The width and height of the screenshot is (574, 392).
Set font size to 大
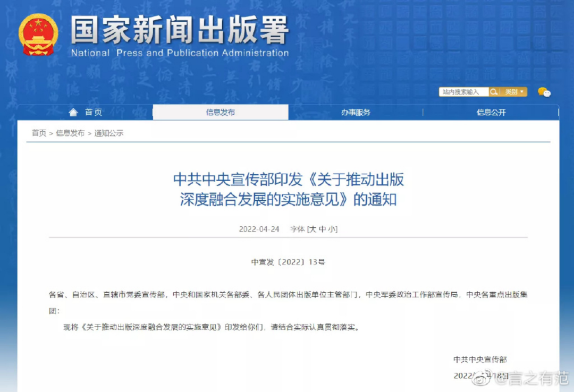(311, 229)
